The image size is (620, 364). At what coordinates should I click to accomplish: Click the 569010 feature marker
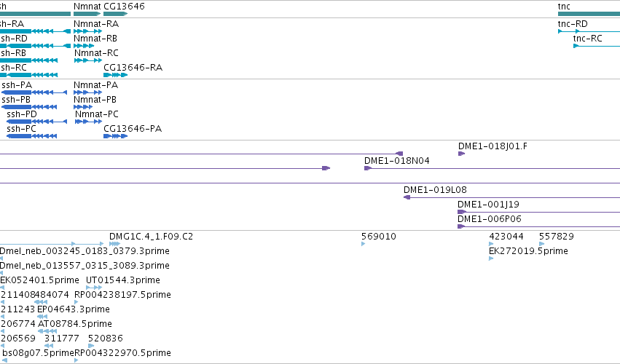pos(363,245)
